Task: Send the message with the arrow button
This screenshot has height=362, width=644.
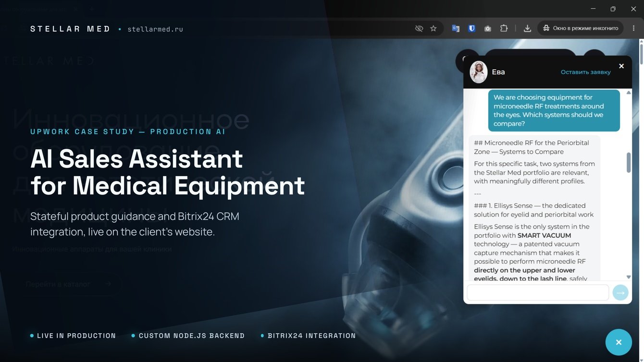Action: (620, 292)
